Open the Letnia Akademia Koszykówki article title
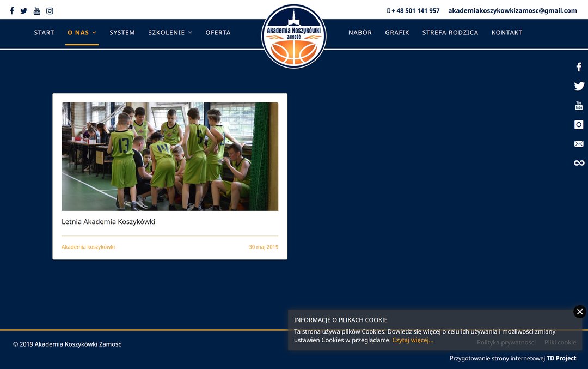The height and width of the screenshot is (369, 588). (108, 222)
